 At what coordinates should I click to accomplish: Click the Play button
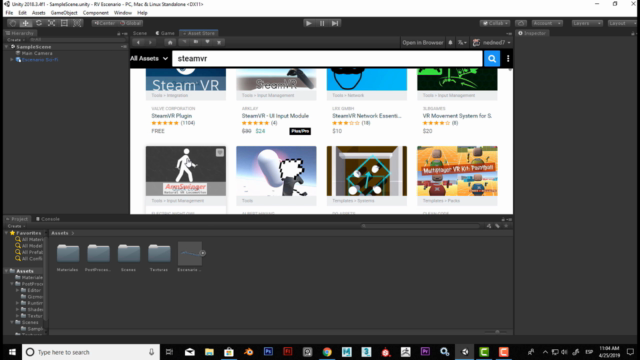pos(309,23)
